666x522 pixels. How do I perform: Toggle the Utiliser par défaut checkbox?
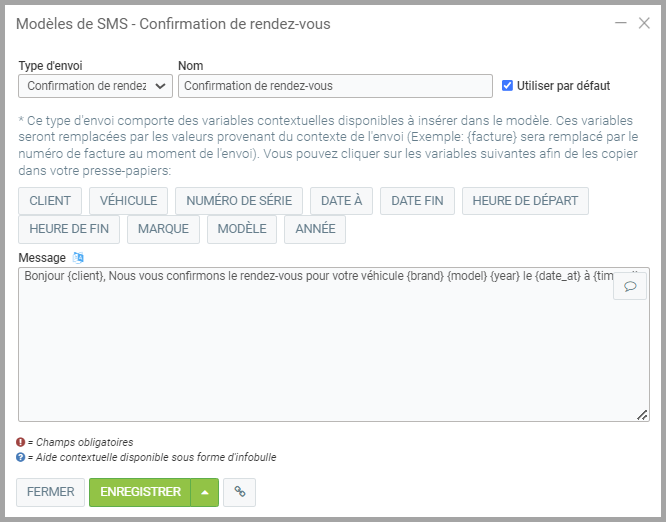pyautogui.click(x=508, y=86)
